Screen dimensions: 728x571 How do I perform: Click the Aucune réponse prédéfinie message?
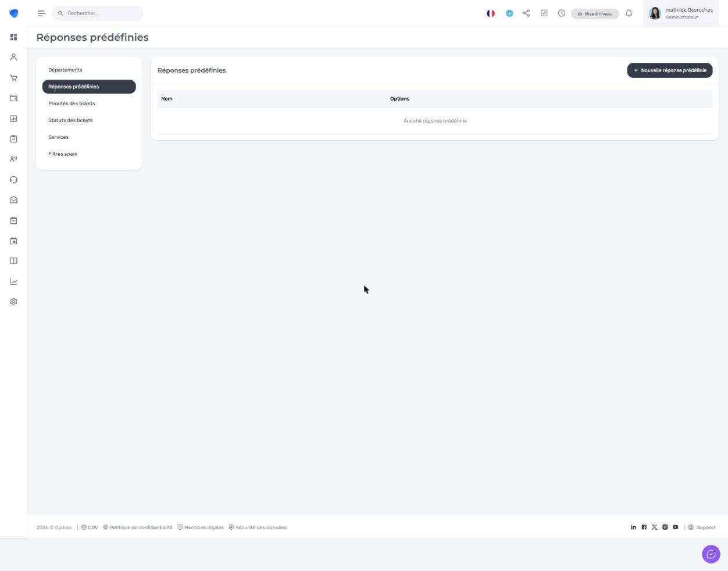[435, 121]
